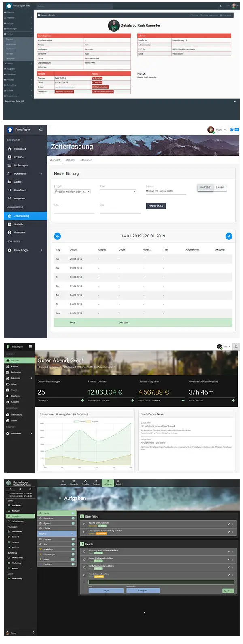Click the bell notification icon beside Sarah

tap(34, 633)
